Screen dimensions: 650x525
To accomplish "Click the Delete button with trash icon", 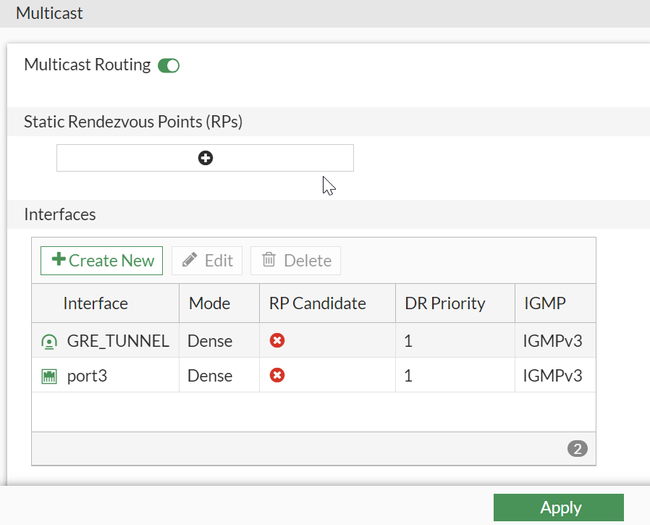I will click(296, 261).
